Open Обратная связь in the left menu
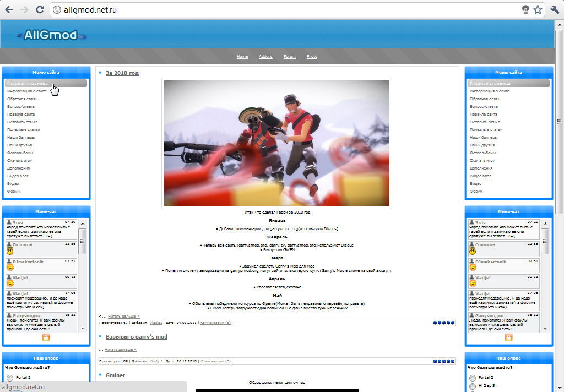Screen dimensions: 564x392 point(22,99)
